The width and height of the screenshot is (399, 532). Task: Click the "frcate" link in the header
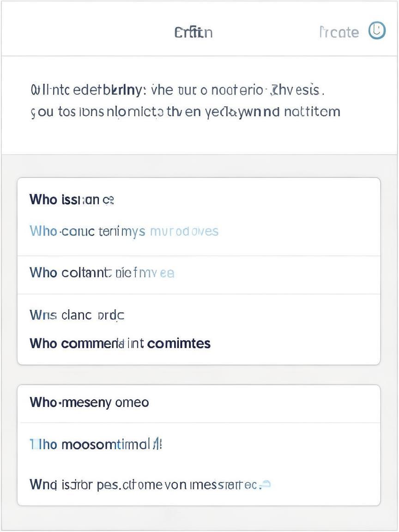click(339, 32)
